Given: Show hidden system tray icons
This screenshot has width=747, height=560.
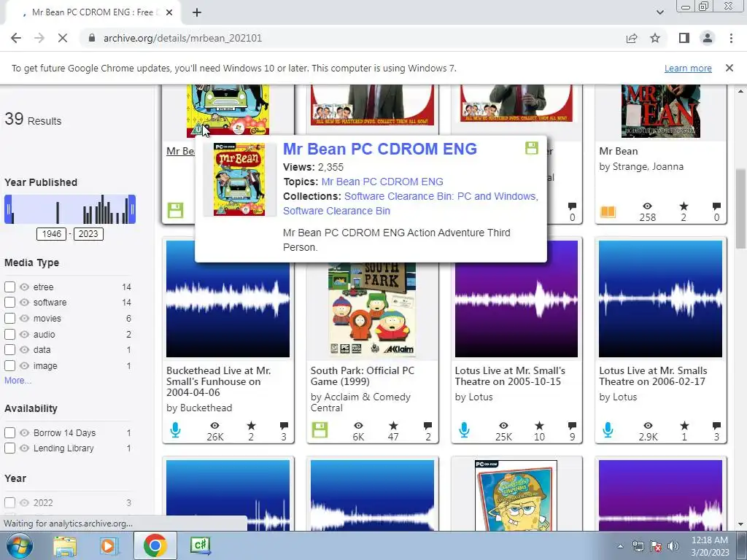Looking at the screenshot, I should click(x=620, y=546).
